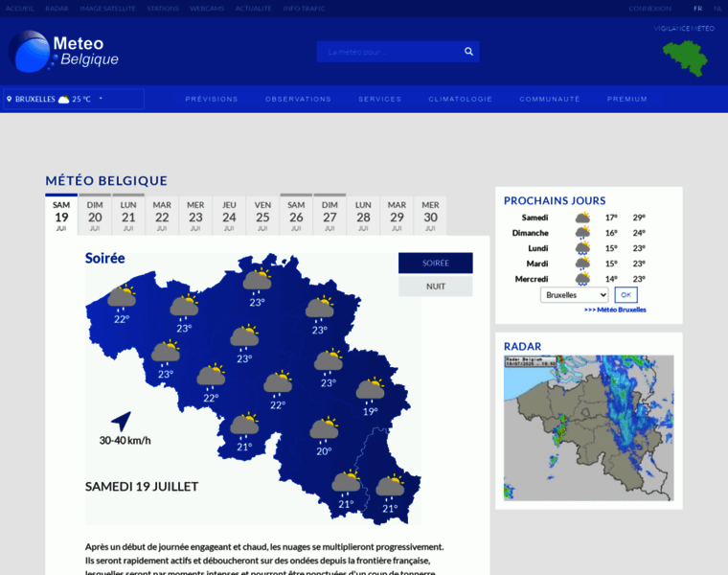Viewport: 728px width, 575px height.
Task: Open the Bruxelles city select box
Action: [575, 295]
